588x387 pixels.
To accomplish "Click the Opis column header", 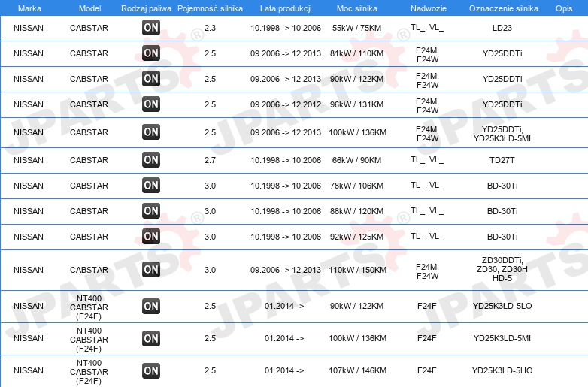I will (x=564, y=8).
